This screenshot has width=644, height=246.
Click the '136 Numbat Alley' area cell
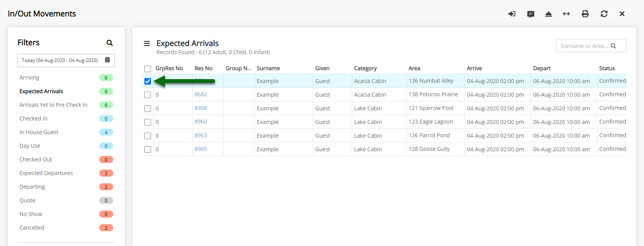tap(431, 81)
